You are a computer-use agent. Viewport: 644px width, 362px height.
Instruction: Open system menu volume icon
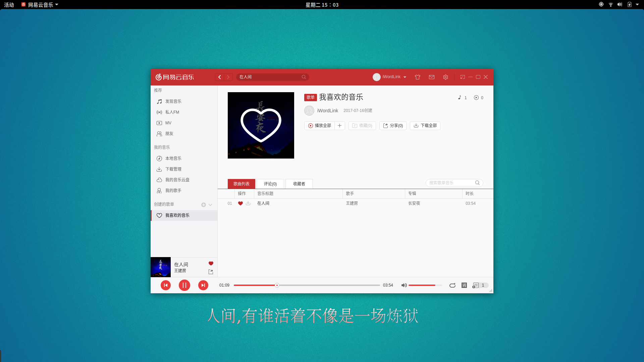[x=620, y=4]
